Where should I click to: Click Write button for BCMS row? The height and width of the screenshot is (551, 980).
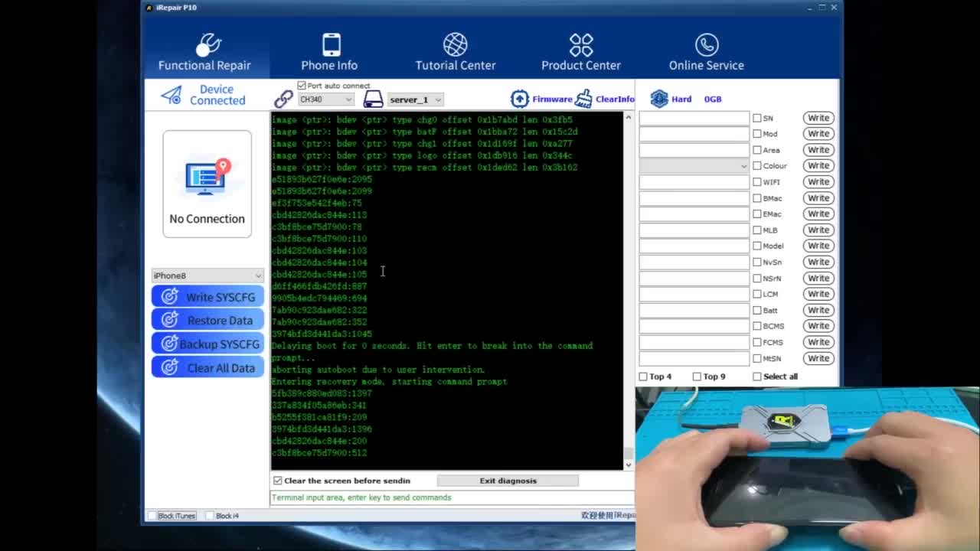(818, 326)
